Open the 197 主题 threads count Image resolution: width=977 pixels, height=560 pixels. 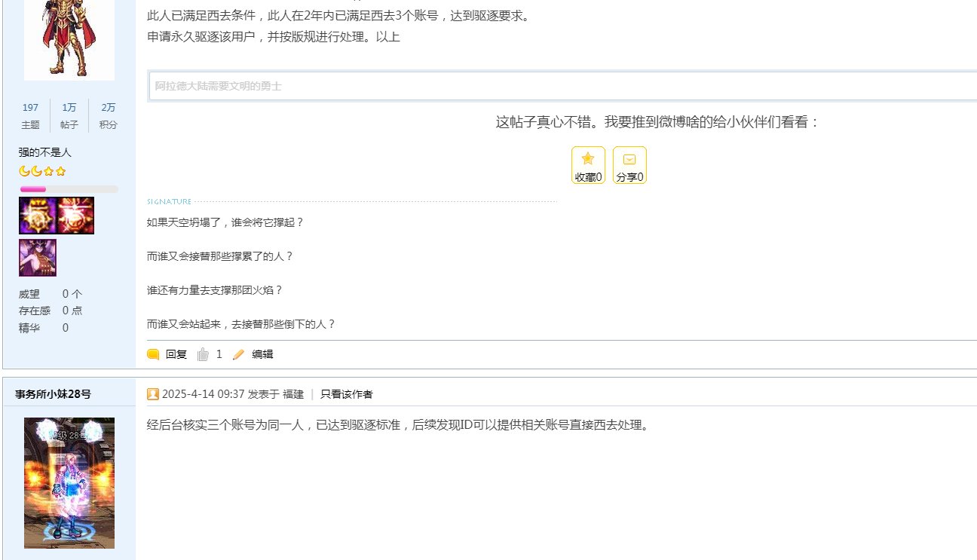pyautogui.click(x=30, y=115)
